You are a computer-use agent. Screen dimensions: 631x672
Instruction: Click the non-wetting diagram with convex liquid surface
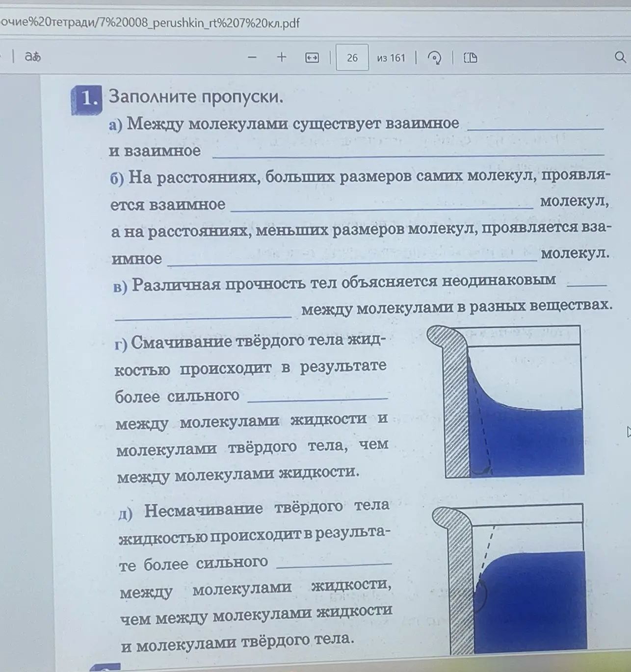(509, 579)
